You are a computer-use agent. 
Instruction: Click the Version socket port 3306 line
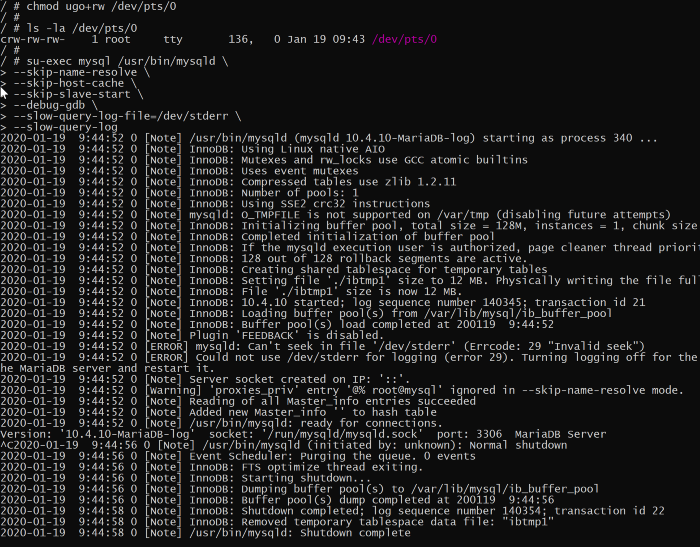tap(303, 434)
